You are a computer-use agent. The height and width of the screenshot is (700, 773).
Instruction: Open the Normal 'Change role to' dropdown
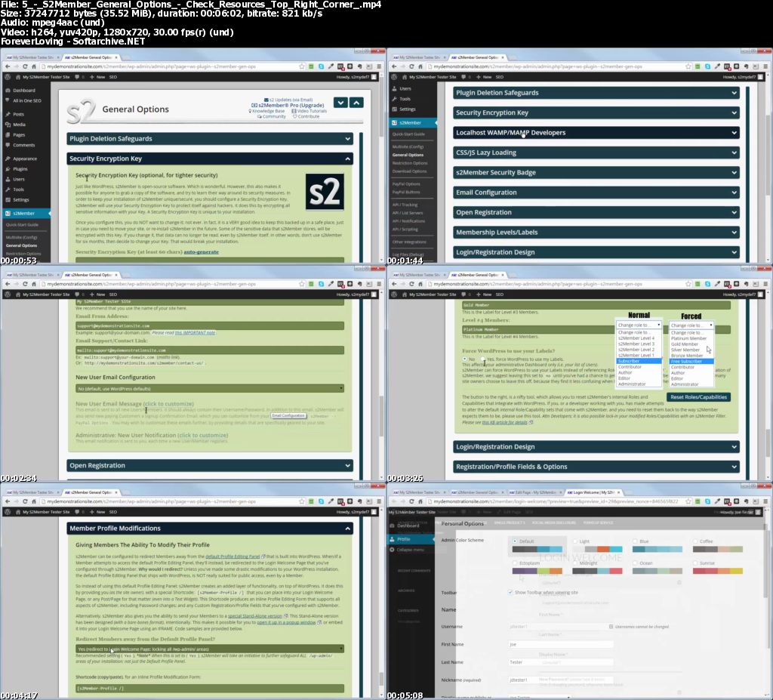tap(639, 325)
